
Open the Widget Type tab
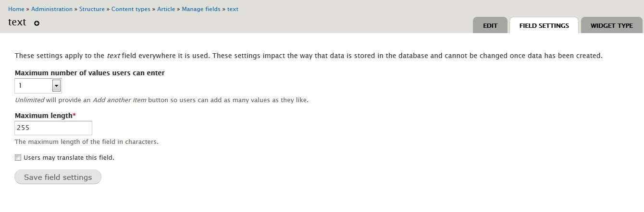click(x=612, y=25)
